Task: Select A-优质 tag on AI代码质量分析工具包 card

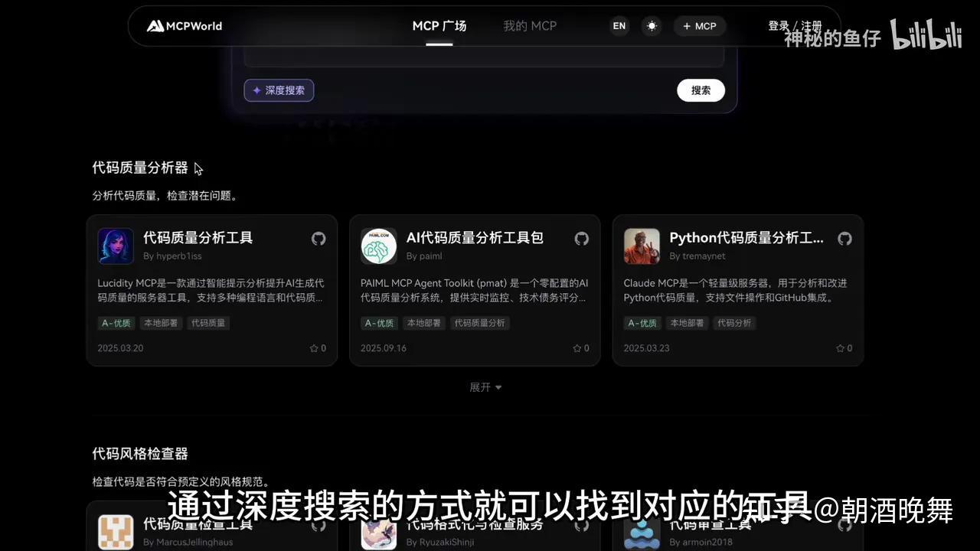Action: [380, 323]
